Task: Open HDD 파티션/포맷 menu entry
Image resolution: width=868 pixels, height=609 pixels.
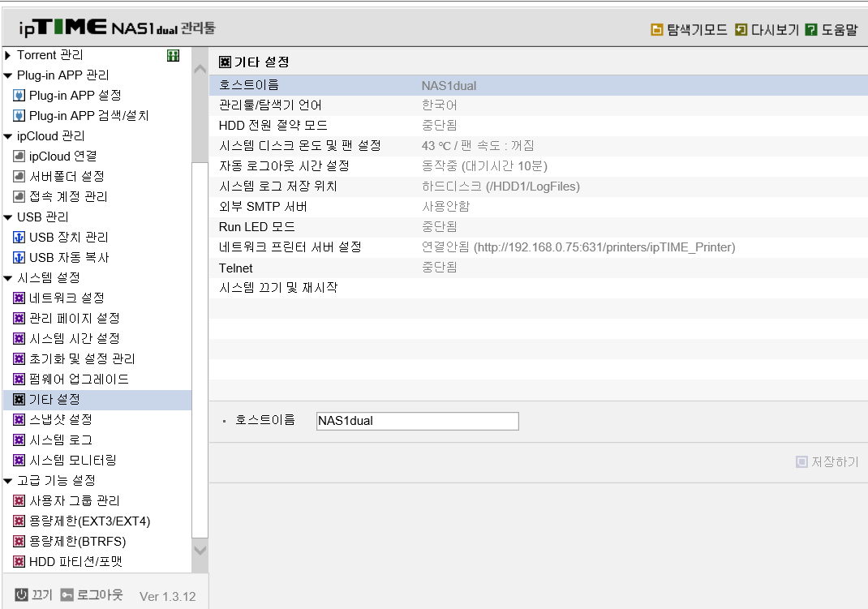Action: click(x=75, y=561)
